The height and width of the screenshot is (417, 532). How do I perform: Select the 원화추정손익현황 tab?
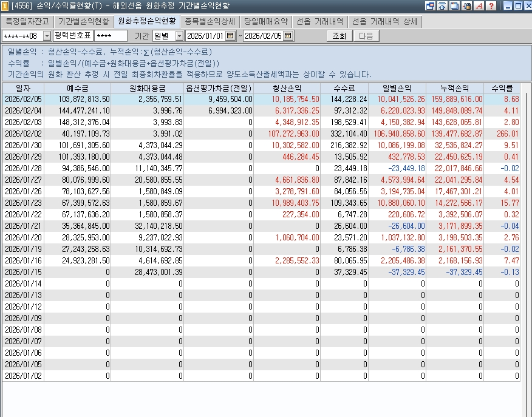coord(147,21)
